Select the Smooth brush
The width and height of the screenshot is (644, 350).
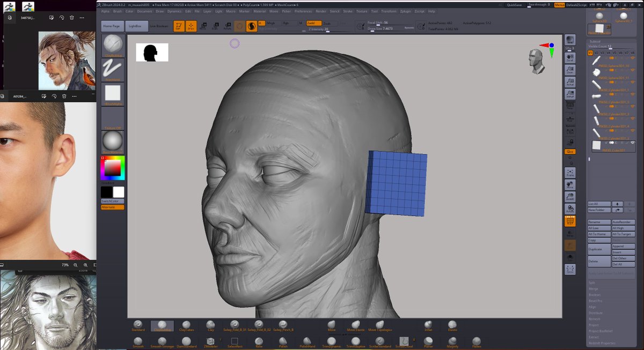coord(138,342)
